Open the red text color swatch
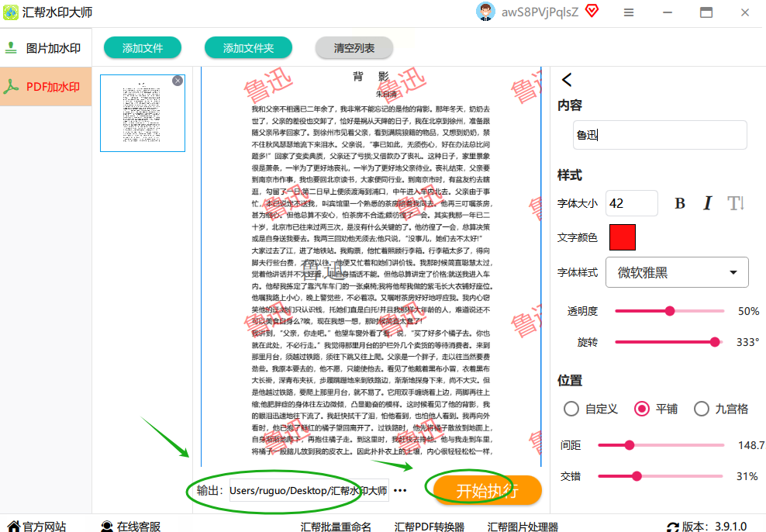Image resolution: width=766 pixels, height=532 pixels. click(623, 237)
